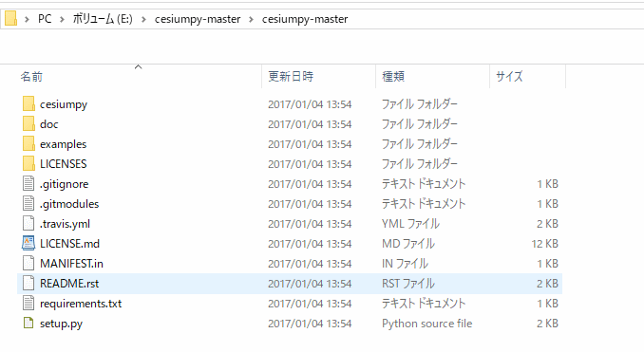
Task: Navigate to ボリューム (E:) breadcrumb
Action: click(x=103, y=19)
